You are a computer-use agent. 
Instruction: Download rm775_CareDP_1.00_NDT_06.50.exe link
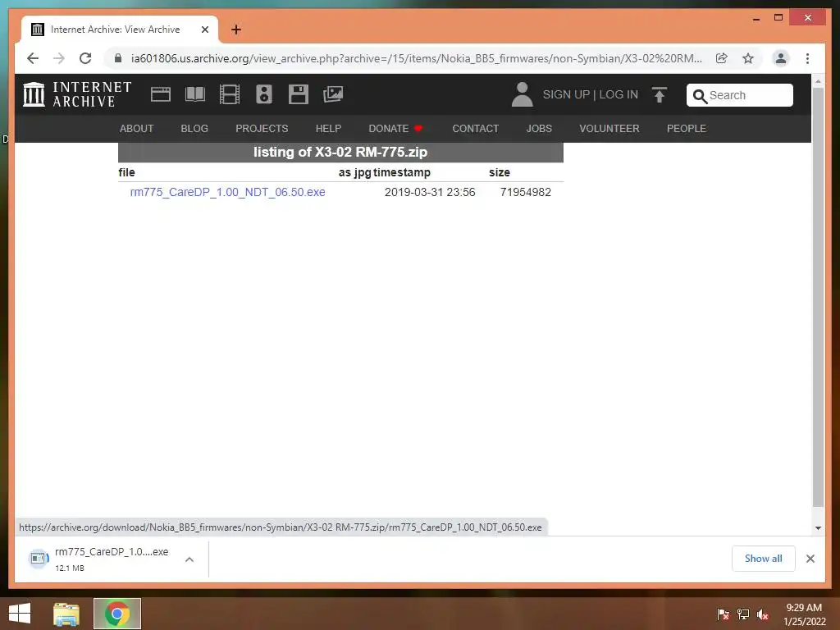point(228,192)
